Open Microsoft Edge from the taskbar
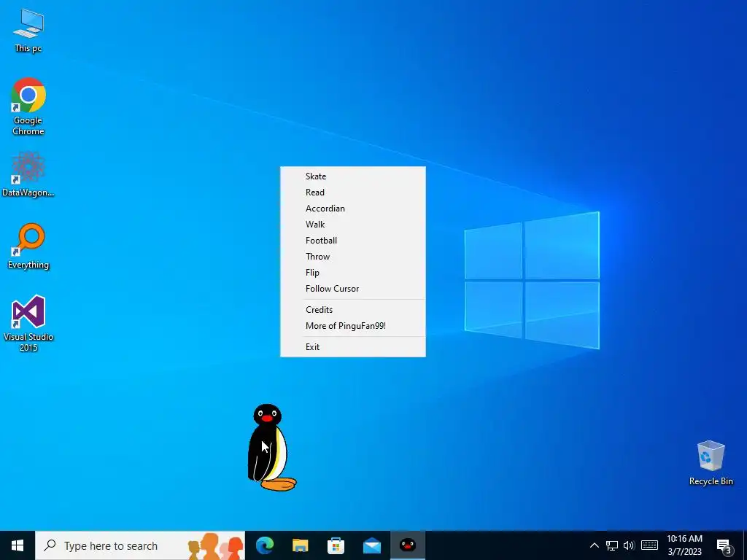This screenshot has width=747, height=560. (x=265, y=545)
